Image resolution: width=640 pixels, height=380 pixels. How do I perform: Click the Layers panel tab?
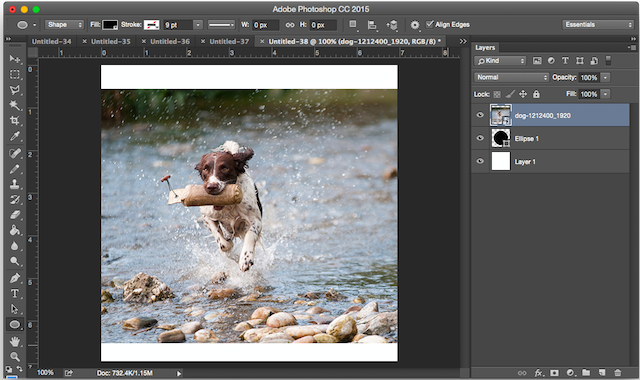[485, 48]
